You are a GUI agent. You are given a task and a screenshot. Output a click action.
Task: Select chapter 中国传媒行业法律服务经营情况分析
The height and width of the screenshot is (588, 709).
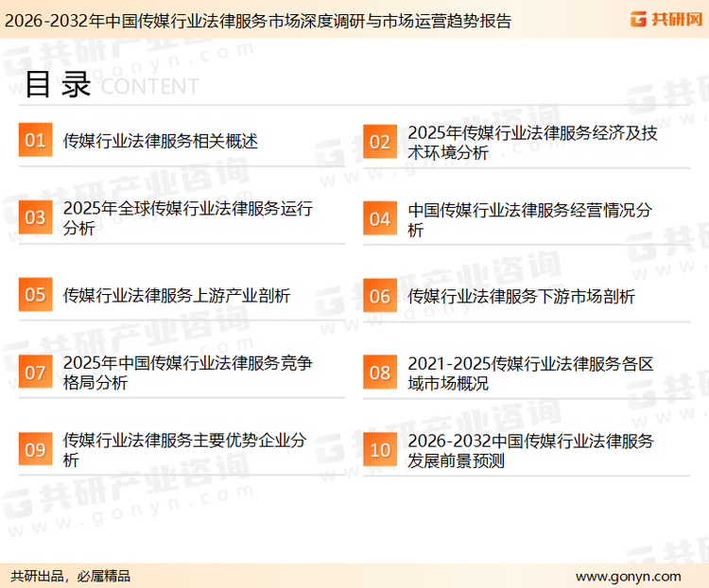529,220
